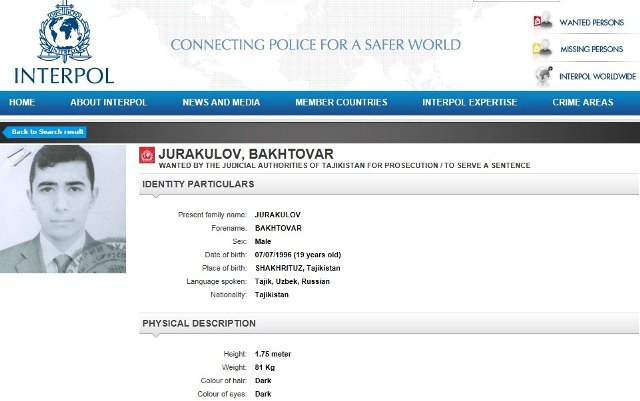Open MEMBER COUNTRIES menu
Viewport: 640px width, 401px height.
(341, 102)
